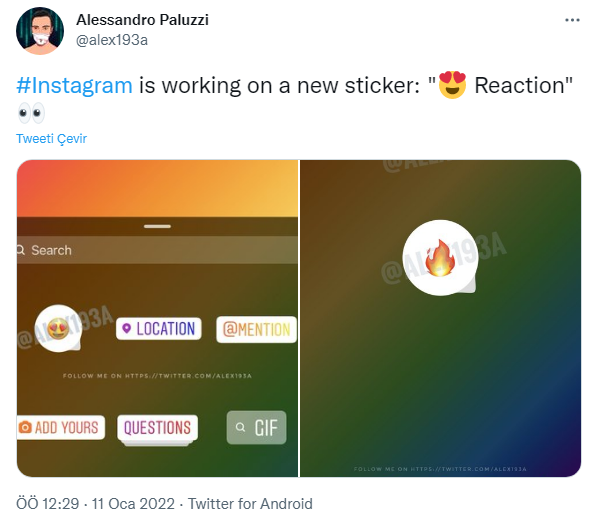Click the heart-eyes emoji in tweet text
Viewport: 589px width, 519px height.
[x=452, y=85]
